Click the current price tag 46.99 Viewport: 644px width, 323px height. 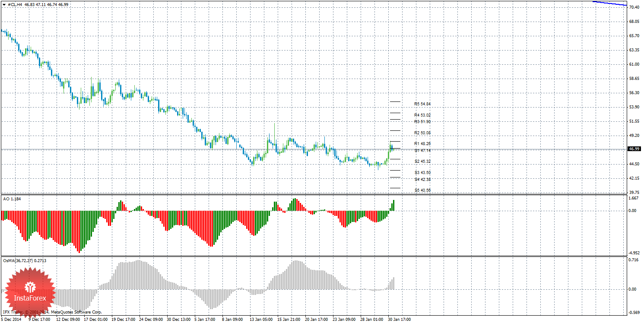point(634,149)
